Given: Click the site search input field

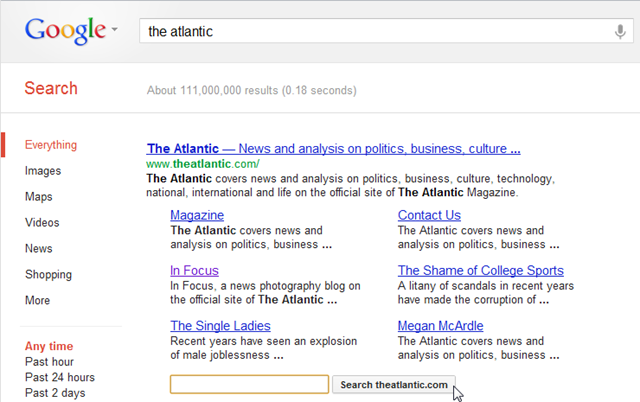Looking at the screenshot, I should pyautogui.click(x=249, y=384).
